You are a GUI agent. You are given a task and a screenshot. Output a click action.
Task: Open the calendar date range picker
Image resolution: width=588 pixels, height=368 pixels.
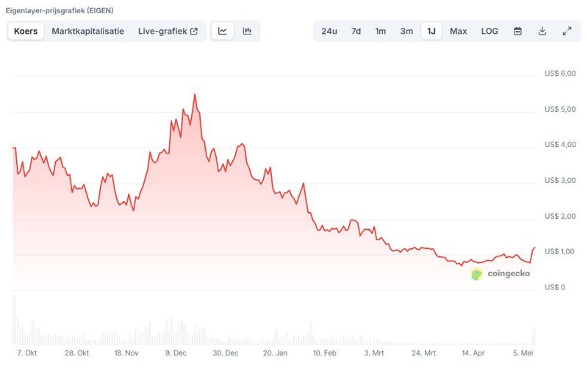tap(517, 31)
